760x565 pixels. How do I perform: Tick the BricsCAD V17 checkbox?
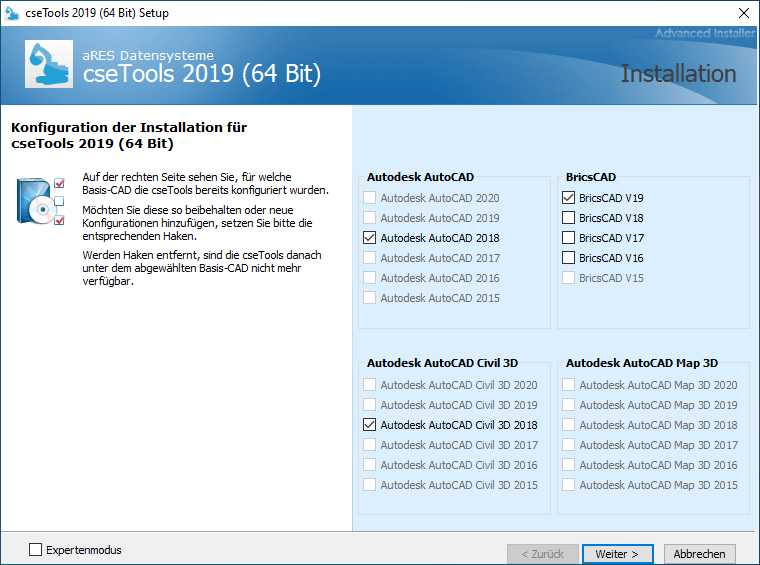coord(569,238)
